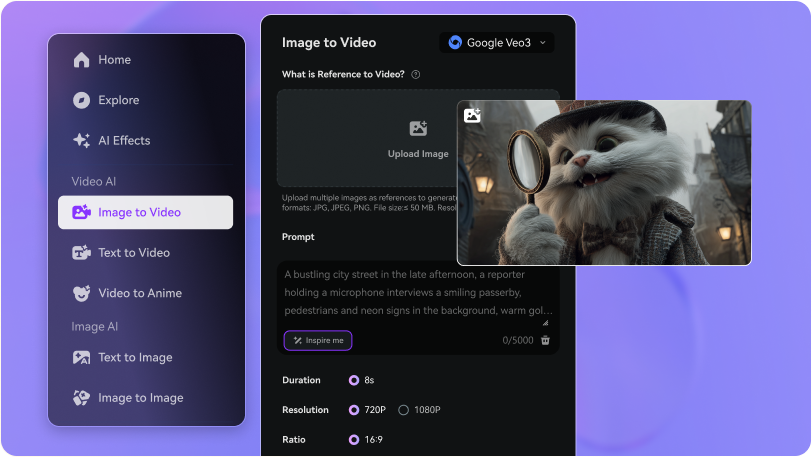The height and width of the screenshot is (457, 812).
Task: Click the Duration label
Action: coord(301,380)
